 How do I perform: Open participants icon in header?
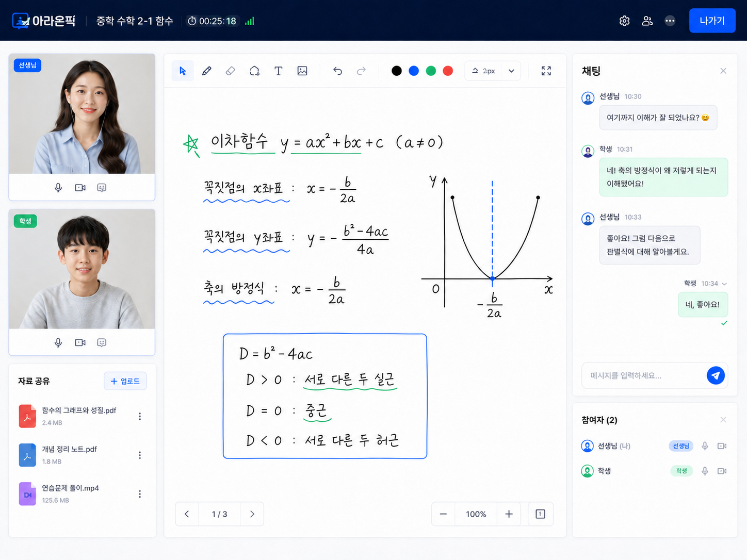point(647,21)
